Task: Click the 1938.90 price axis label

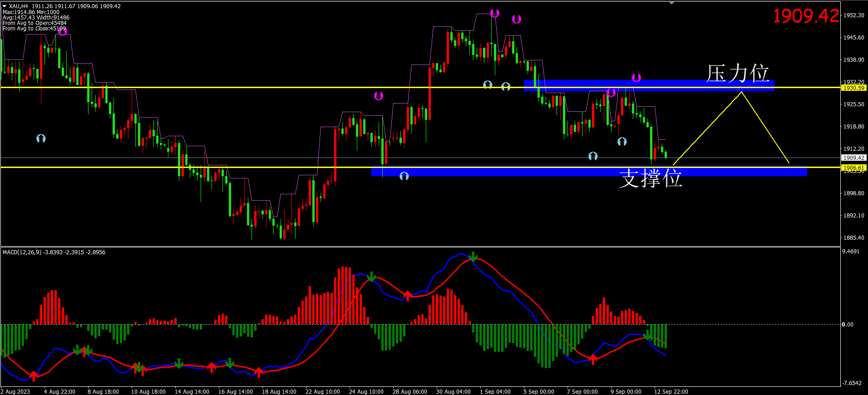Action: click(x=854, y=59)
